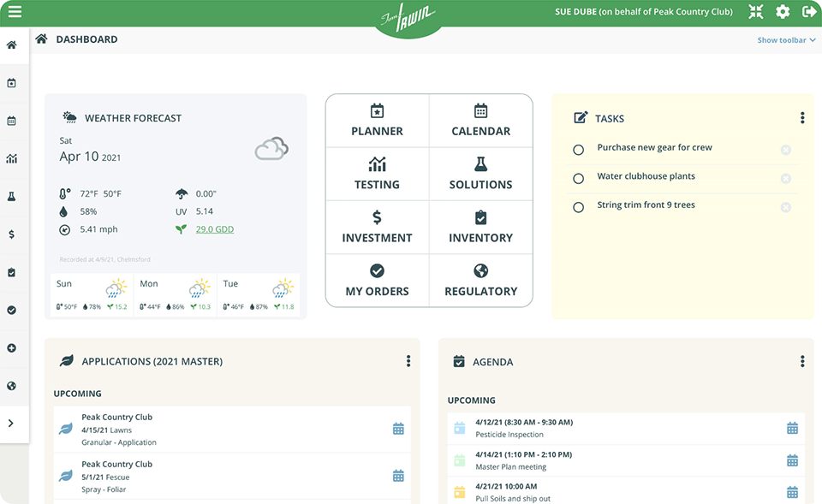Click the home icon in the sidebar
This screenshot has width=822, height=504.
(11, 45)
